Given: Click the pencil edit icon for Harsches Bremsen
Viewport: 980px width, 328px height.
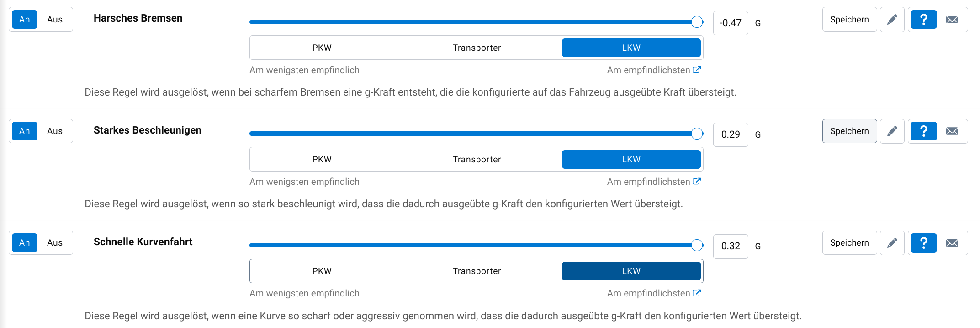Looking at the screenshot, I should coord(892,20).
